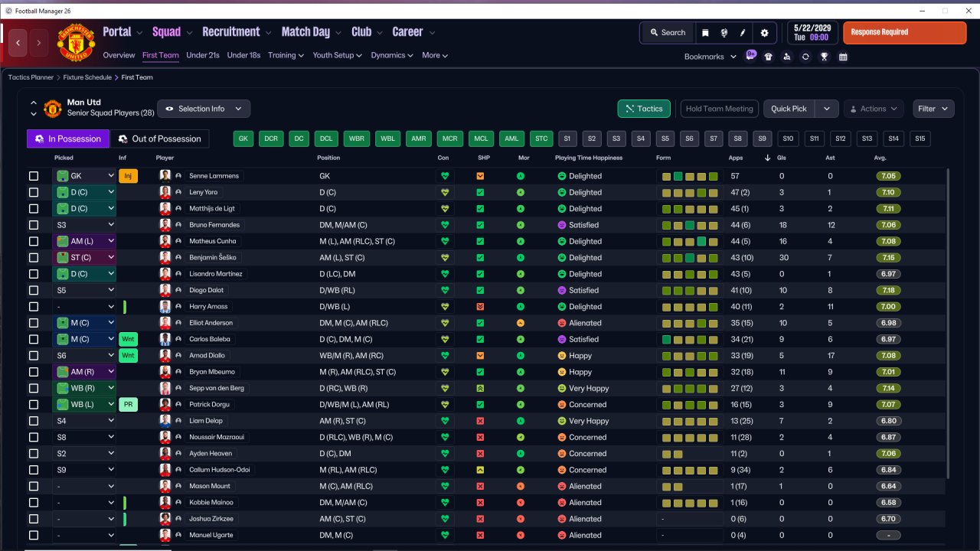
Task: Click the scouting search shortcut icon
Action: pos(787,57)
